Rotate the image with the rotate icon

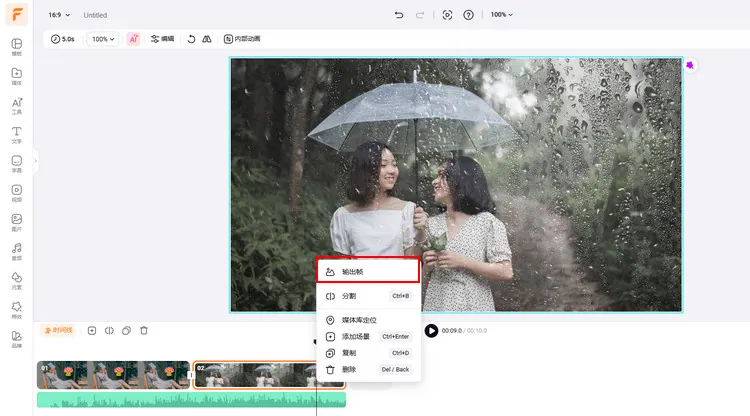(x=191, y=39)
